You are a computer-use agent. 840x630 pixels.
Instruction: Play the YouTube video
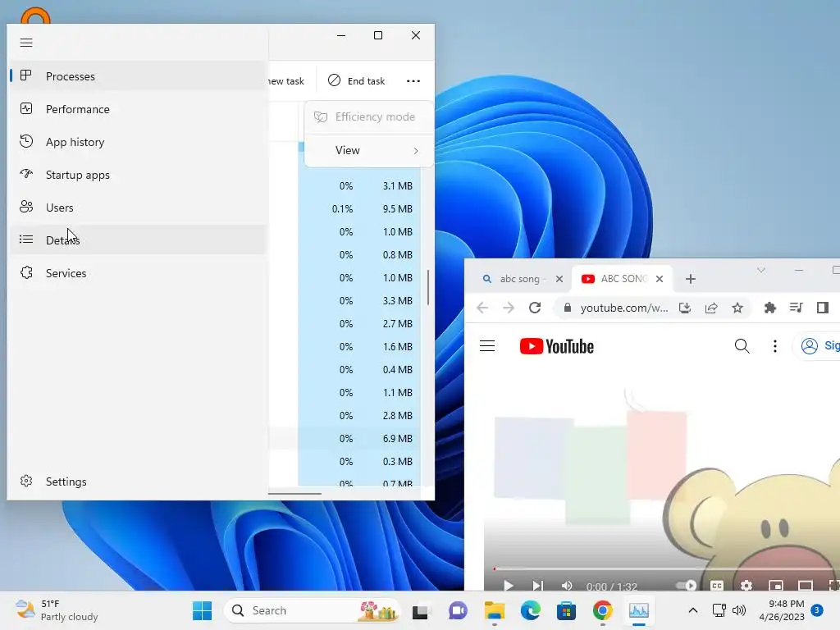509,586
